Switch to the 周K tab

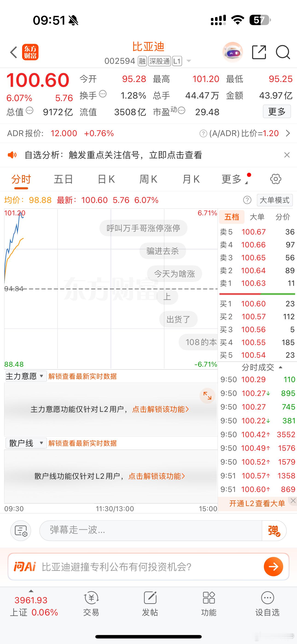tap(148, 179)
